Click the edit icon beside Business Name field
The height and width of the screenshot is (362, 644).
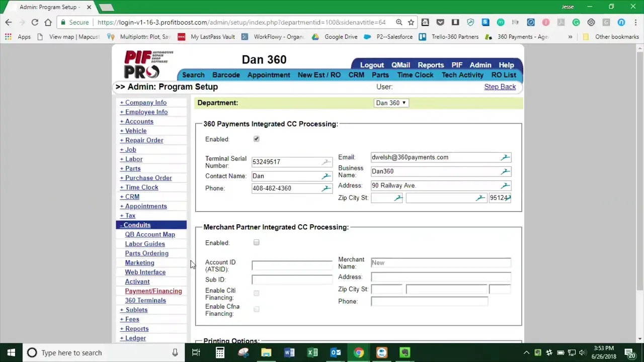pyautogui.click(x=505, y=171)
